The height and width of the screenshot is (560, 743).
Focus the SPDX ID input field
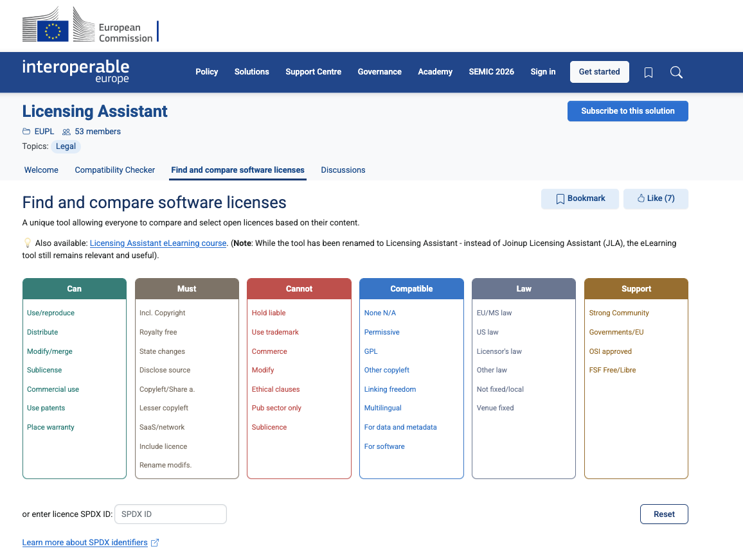[x=170, y=514]
